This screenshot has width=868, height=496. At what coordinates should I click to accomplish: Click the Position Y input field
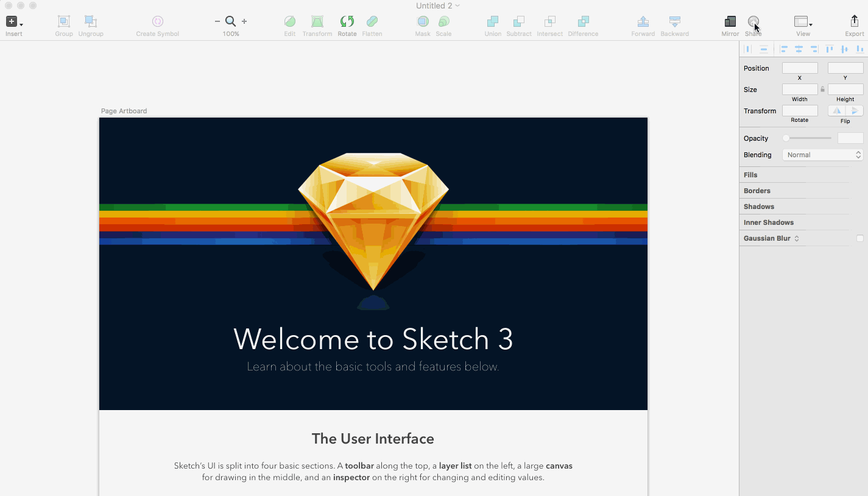pyautogui.click(x=845, y=68)
